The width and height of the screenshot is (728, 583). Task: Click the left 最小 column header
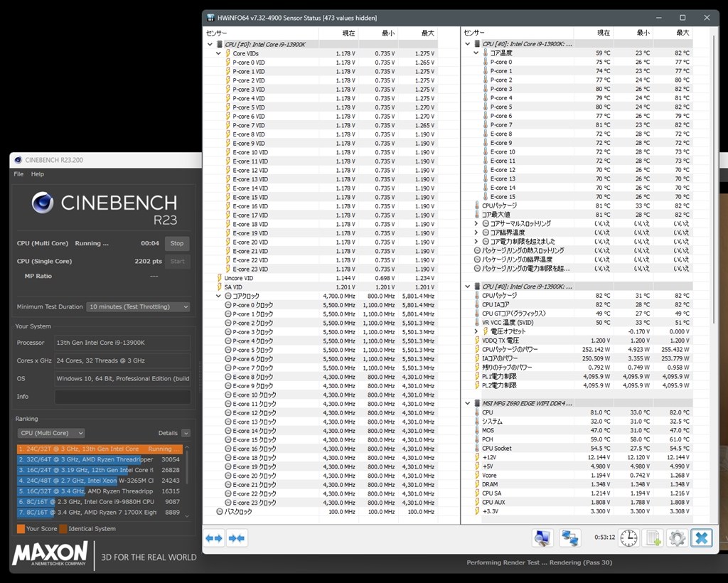pyautogui.click(x=378, y=33)
